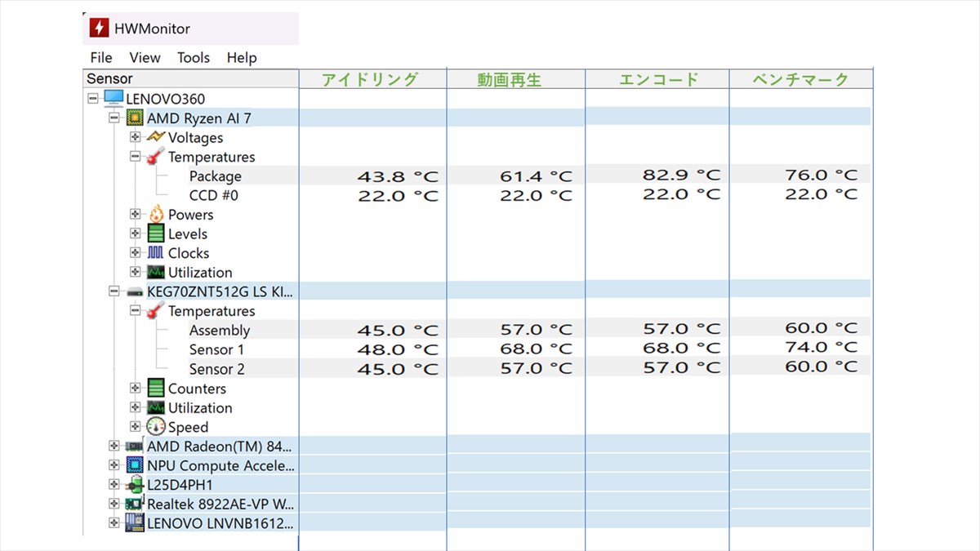Click the 45.0 °C Assembly idle value

point(398,331)
